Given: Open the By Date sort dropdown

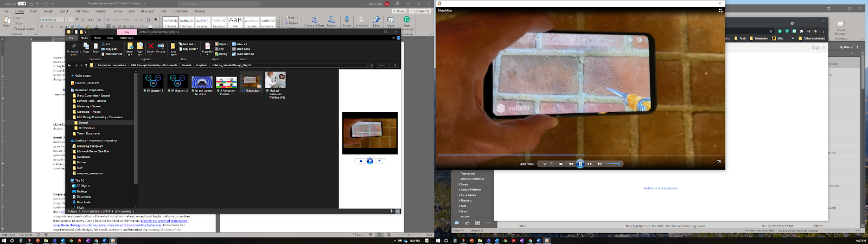Looking at the screenshot, I should (847, 47).
